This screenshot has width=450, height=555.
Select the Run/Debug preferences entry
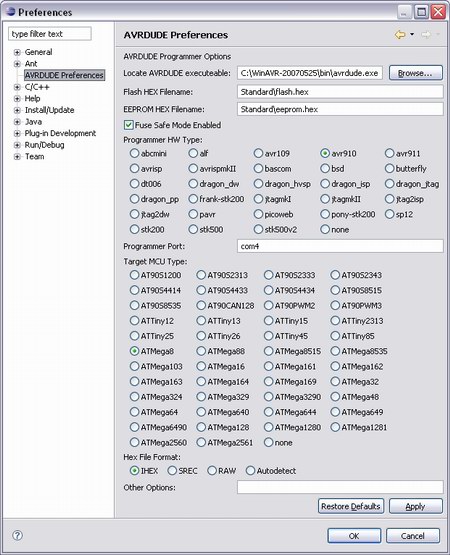pos(45,145)
